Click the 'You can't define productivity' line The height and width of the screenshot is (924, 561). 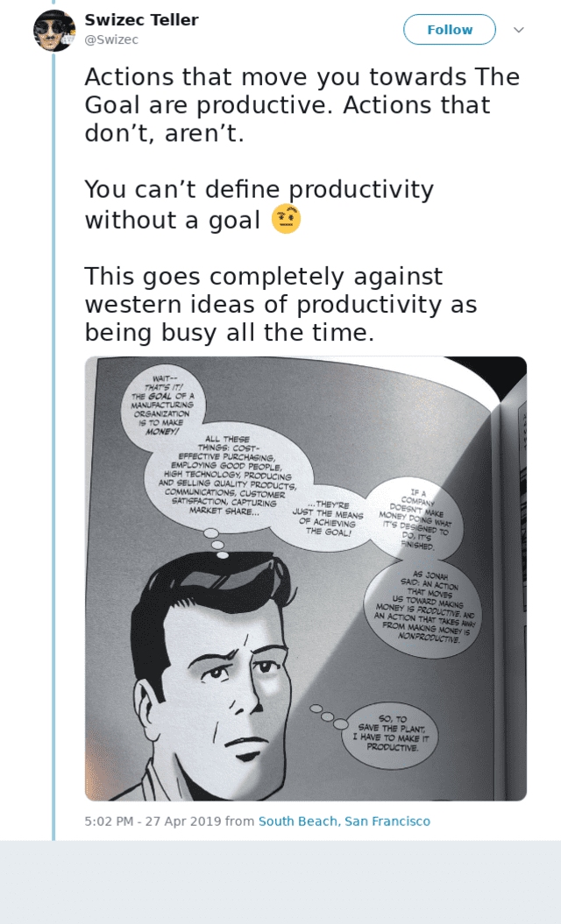(x=259, y=189)
